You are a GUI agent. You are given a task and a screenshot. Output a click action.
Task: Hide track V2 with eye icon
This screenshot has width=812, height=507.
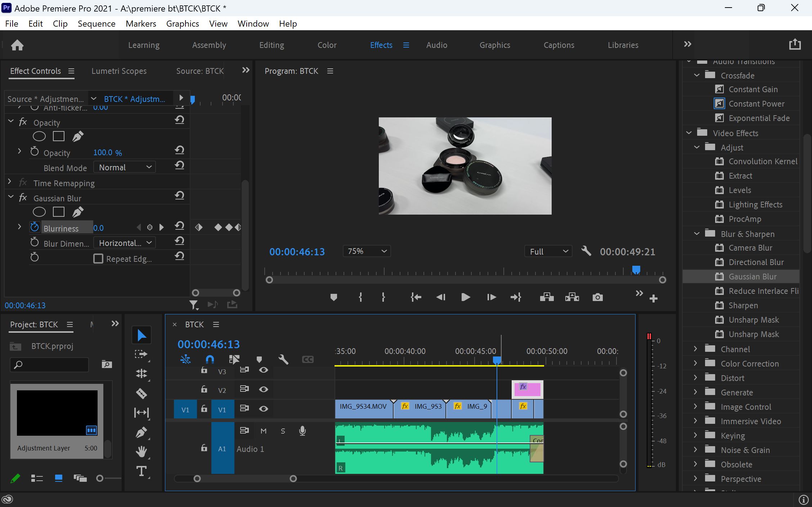[264, 389]
